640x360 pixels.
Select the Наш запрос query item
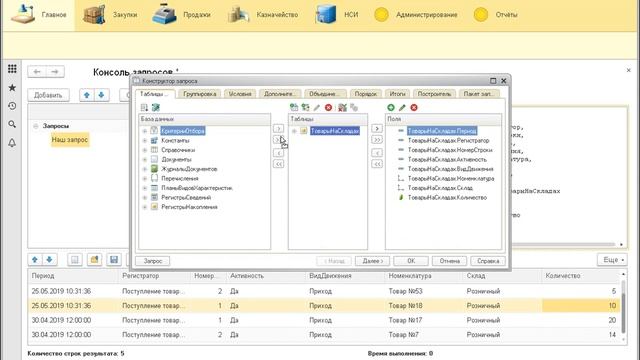tap(69, 140)
